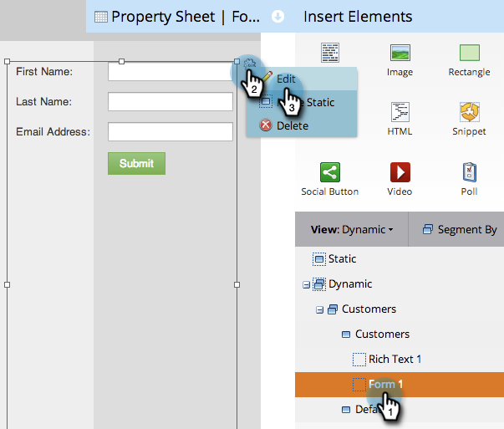
Task: Click the form gear settings icon
Action: [x=249, y=64]
